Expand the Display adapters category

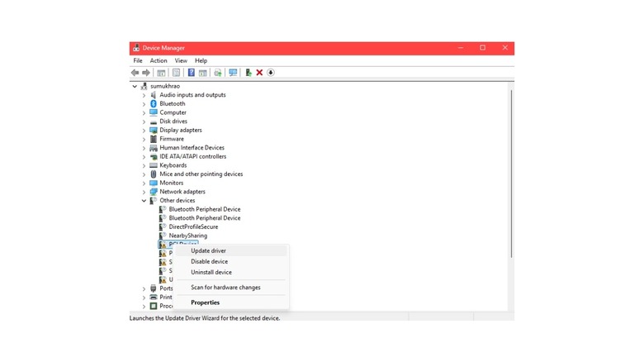click(x=144, y=131)
